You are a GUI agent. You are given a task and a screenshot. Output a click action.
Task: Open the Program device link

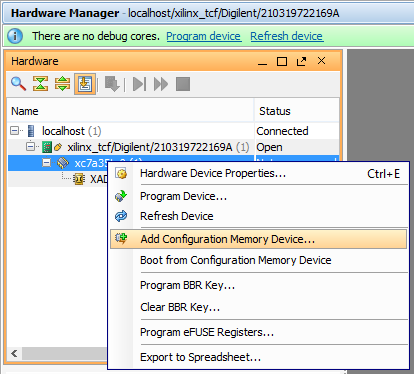(204, 36)
